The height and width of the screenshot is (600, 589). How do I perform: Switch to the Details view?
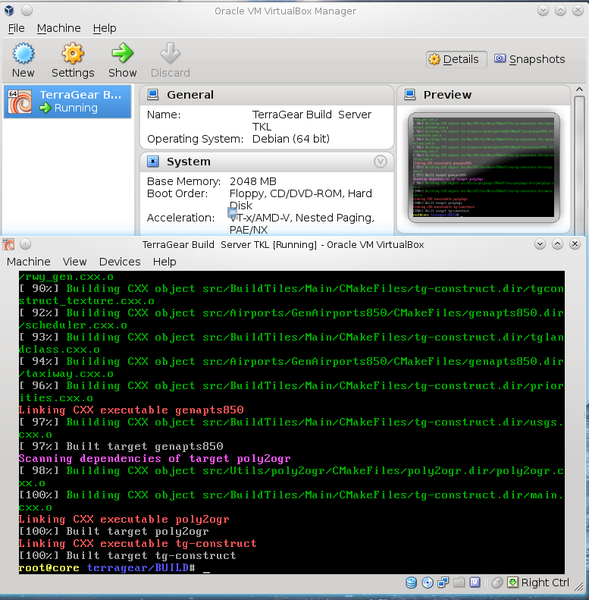456,59
